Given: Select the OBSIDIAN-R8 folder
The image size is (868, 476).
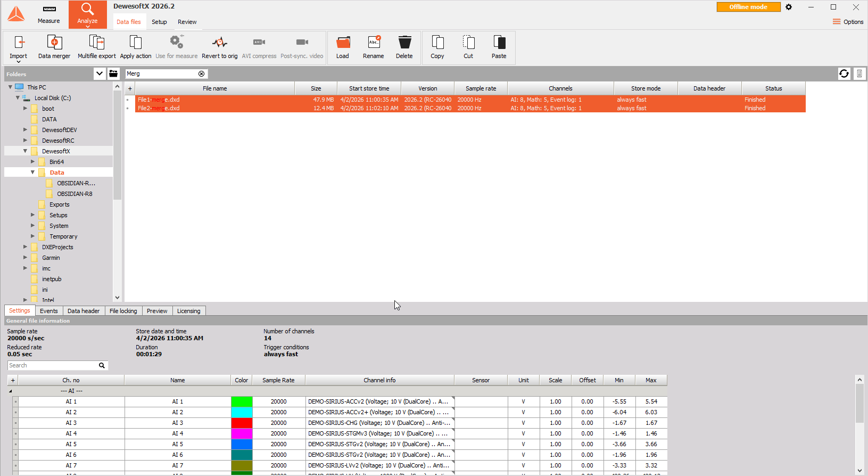Looking at the screenshot, I should tap(75, 194).
